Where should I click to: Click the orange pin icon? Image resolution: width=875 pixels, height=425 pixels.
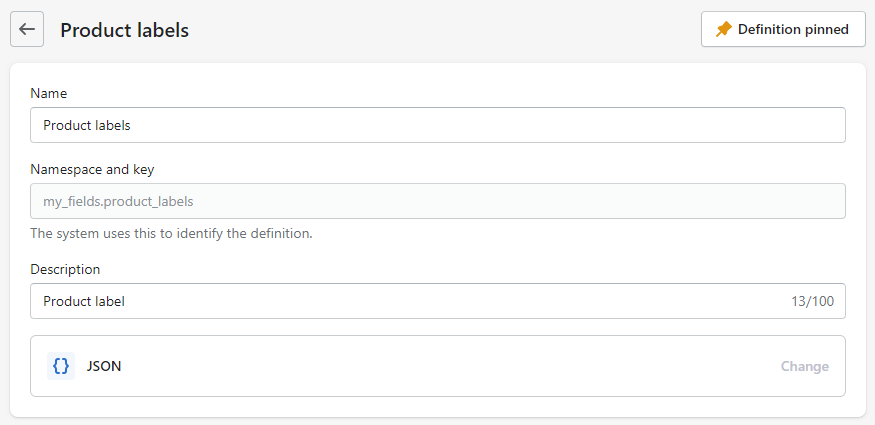pyautogui.click(x=724, y=30)
